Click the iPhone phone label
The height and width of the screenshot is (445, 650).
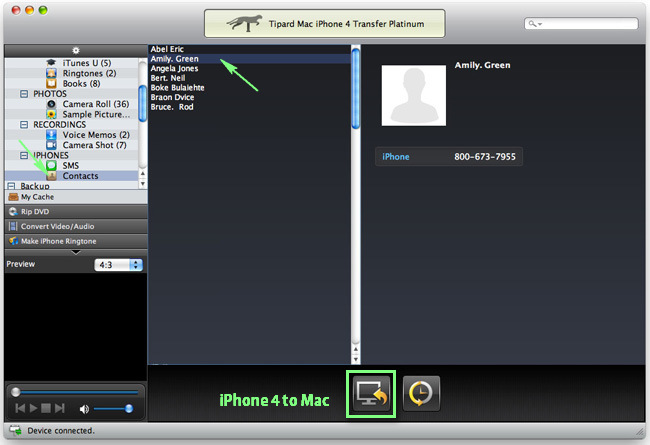tap(395, 157)
